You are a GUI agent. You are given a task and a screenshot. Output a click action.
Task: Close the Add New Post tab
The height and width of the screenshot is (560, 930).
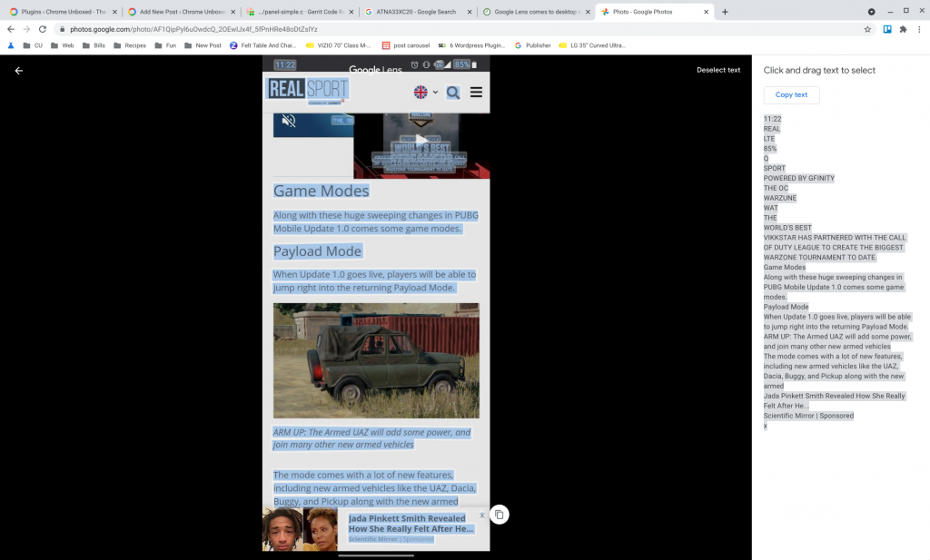tap(232, 12)
